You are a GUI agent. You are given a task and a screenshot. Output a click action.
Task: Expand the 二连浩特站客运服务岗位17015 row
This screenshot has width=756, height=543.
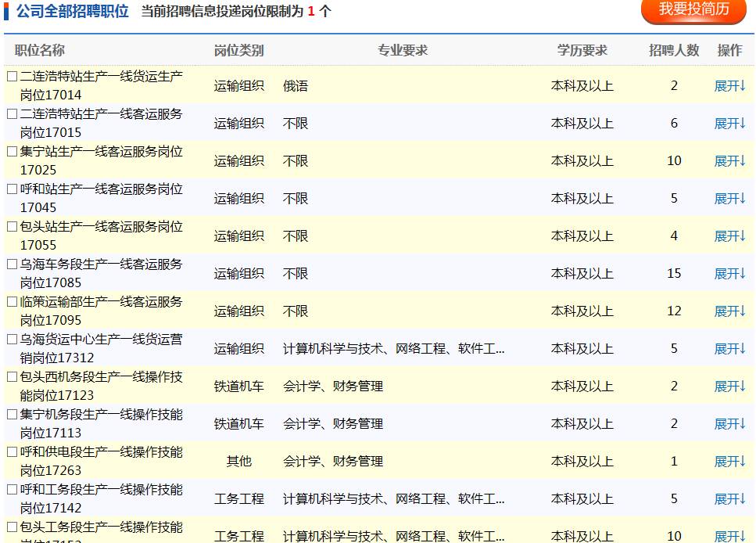click(729, 124)
